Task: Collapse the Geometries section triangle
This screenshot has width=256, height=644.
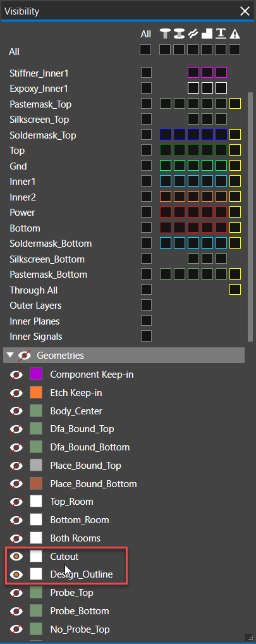Action: [x=10, y=356]
